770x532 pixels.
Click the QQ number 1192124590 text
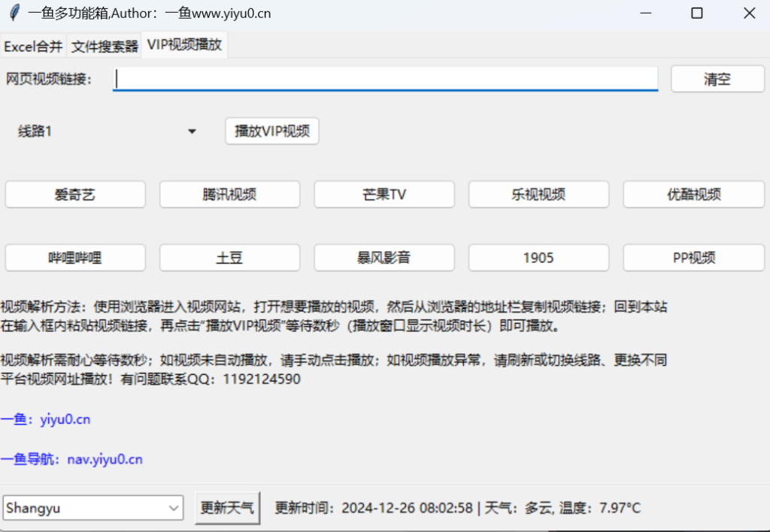click(x=261, y=379)
